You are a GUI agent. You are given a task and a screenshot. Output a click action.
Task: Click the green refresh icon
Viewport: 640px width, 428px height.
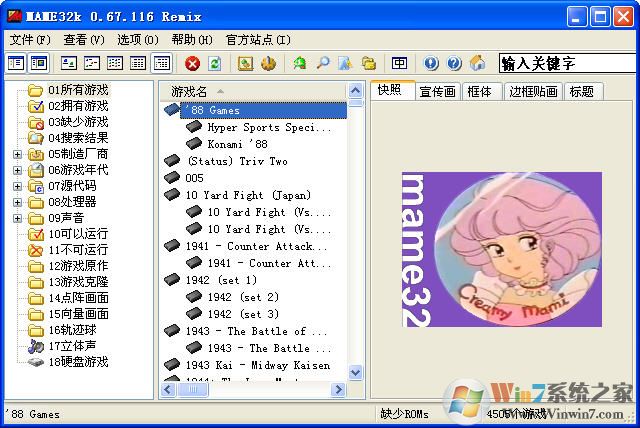215,64
